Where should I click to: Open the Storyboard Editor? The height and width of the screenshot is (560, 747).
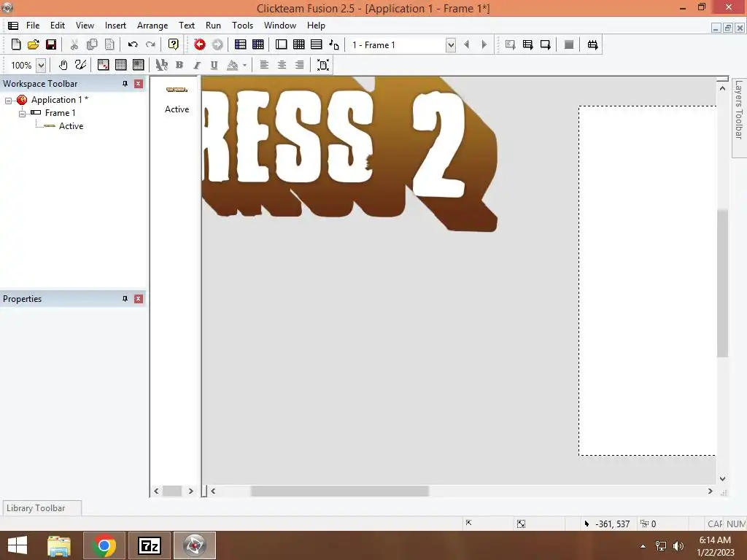click(241, 44)
